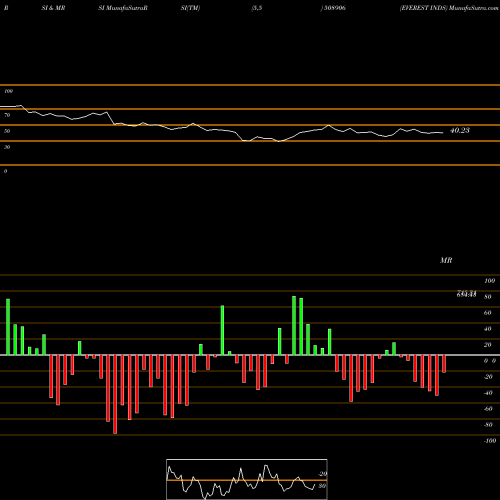Click the SI(TM) header text
Screen dimensions: 500x500
(x=190, y=8)
